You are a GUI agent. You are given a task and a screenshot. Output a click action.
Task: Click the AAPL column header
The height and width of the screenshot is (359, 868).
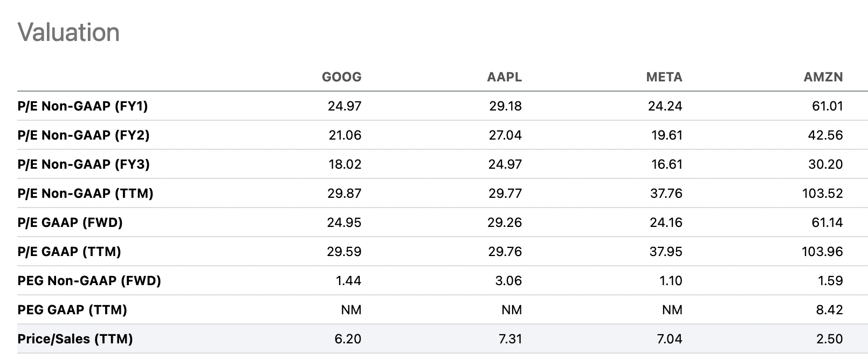(x=504, y=77)
